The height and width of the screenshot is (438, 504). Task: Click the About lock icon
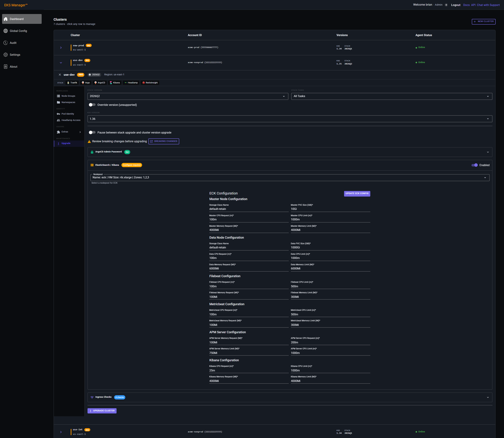click(6, 67)
